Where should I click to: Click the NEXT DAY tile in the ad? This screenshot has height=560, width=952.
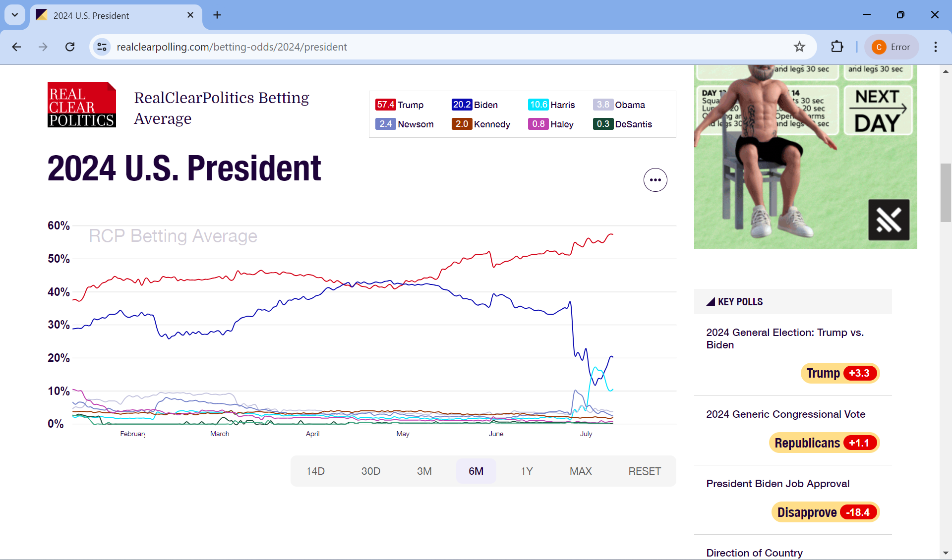click(878, 110)
